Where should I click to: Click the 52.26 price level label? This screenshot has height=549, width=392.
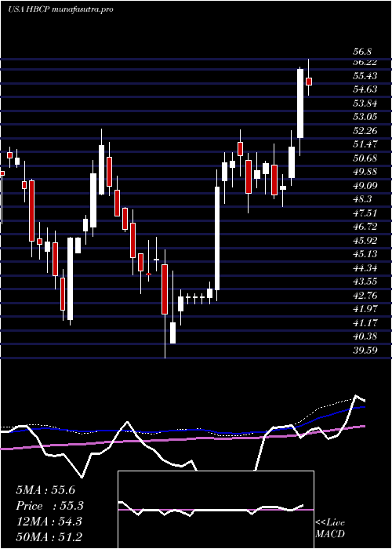click(x=365, y=131)
